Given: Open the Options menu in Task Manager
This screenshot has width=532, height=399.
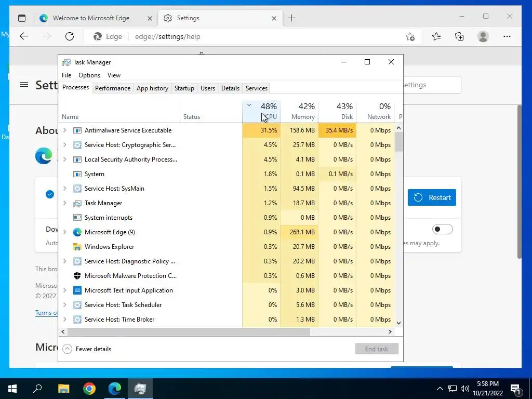Looking at the screenshot, I should click(x=89, y=75).
